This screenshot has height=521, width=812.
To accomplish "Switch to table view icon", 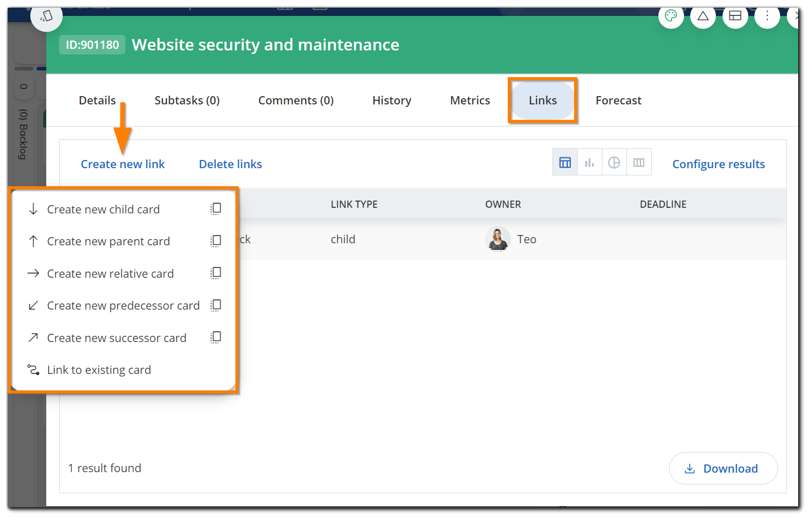I will click(565, 163).
